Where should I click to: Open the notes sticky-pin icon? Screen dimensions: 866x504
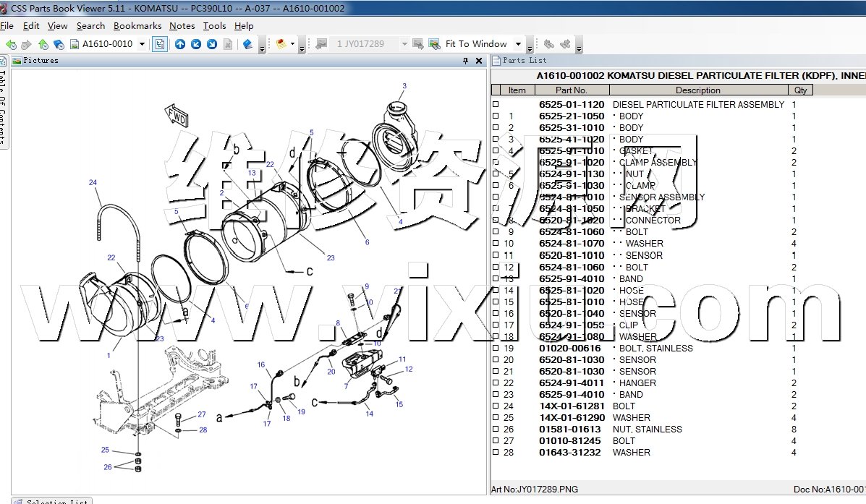[x=281, y=44]
